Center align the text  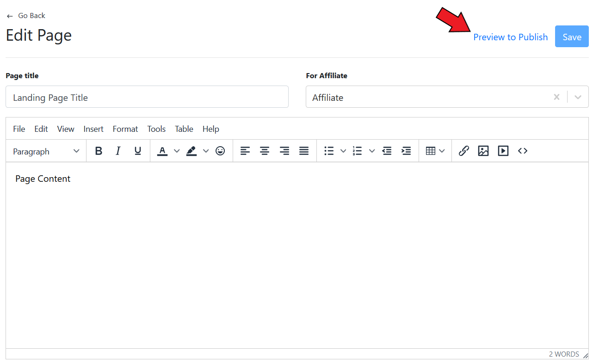(265, 151)
